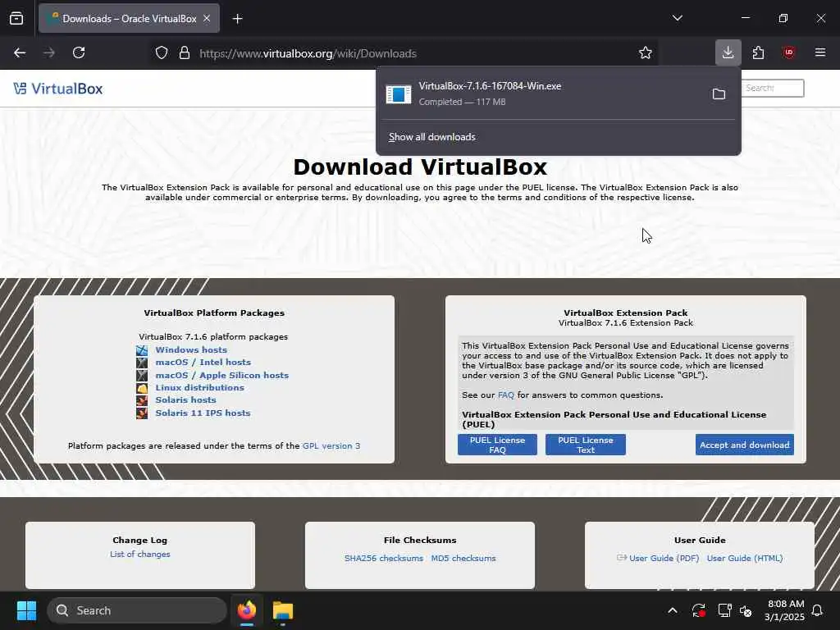Click the Linux distributions icon
Image resolution: width=840 pixels, height=630 pixels.
point(142,388)
